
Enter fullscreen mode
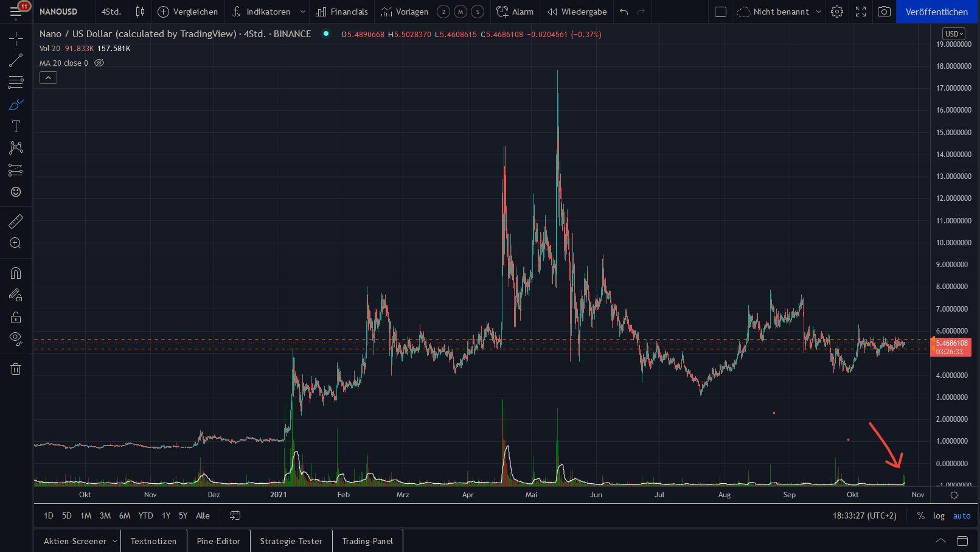tap(861, 12)
